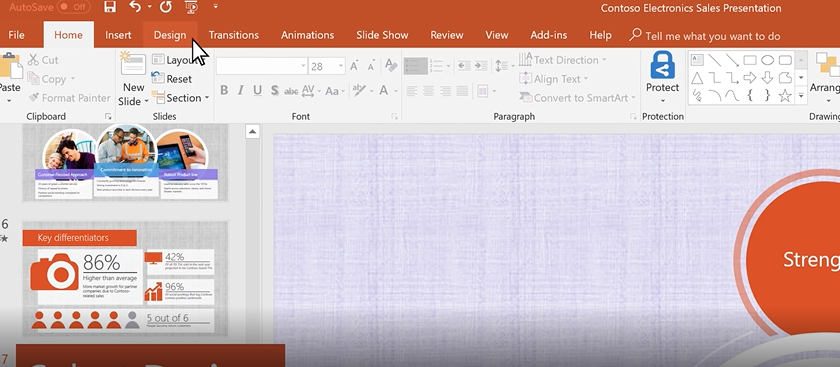The image size is (840, 367).
Task: Open the Undo history dropdown arrow
Action: [x=149, y=7]
